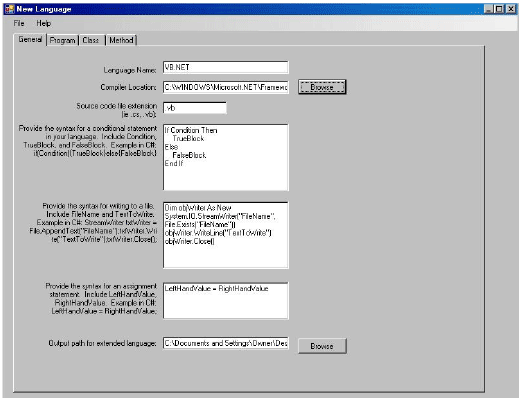Click inside the assignment statement syntax box
This screenshot has width=521, height=401.
[226, 301]
